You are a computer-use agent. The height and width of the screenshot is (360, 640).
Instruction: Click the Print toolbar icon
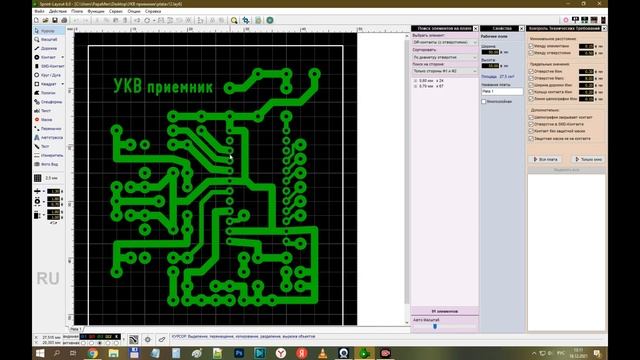coord(64,20)
